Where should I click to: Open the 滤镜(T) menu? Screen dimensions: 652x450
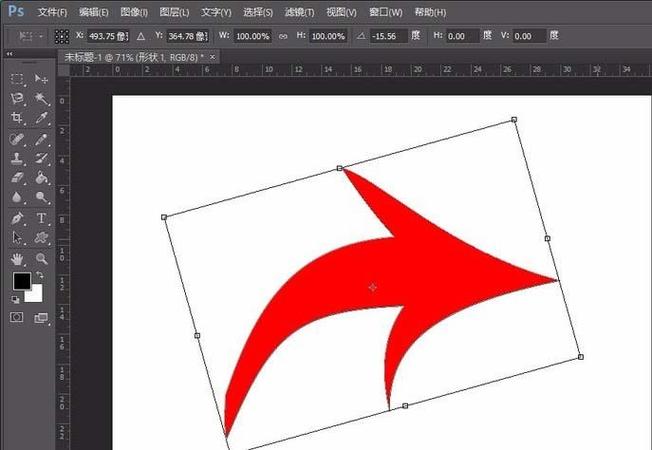299,12
